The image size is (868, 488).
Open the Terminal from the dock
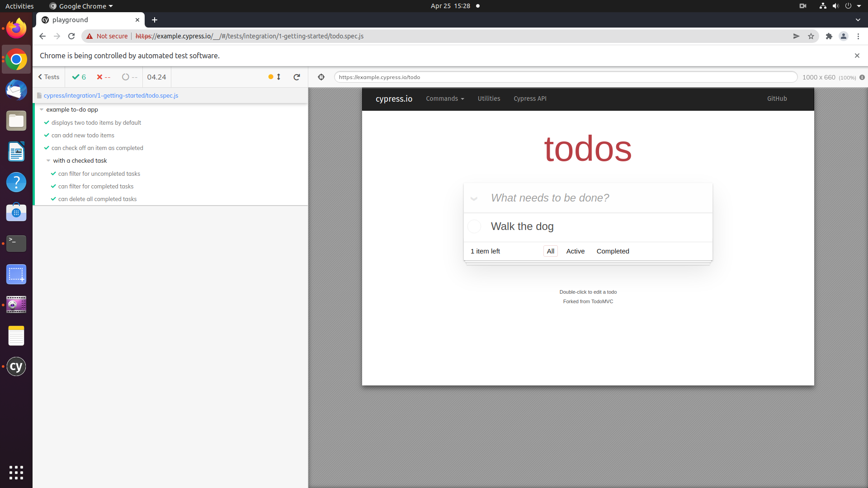16,244
